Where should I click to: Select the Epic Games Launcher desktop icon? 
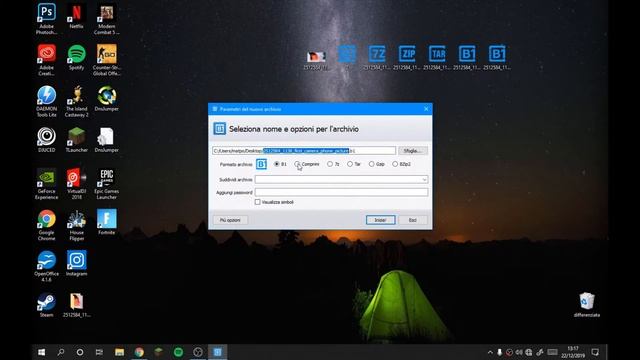pos(107,184)
